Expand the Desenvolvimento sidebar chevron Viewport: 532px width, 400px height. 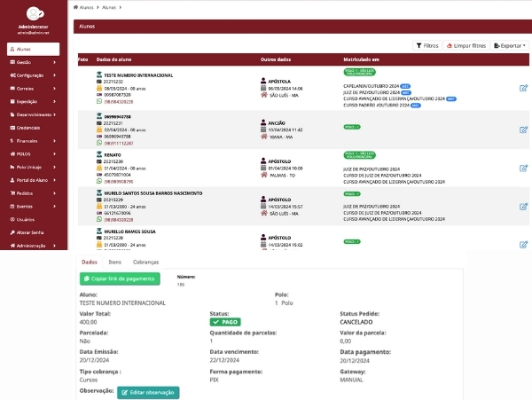[x=55, y=114]
